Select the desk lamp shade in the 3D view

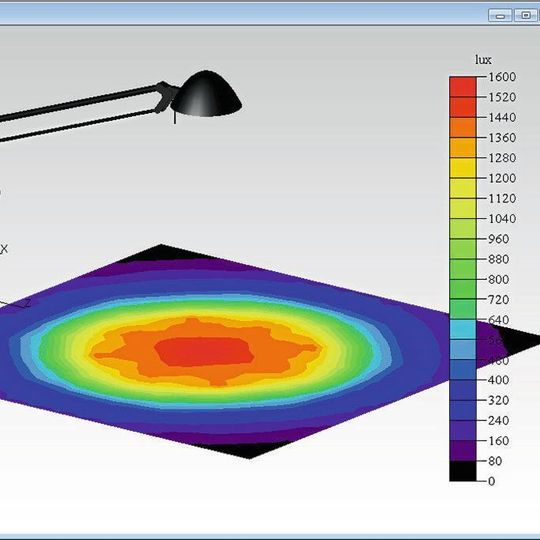[206, 94]
